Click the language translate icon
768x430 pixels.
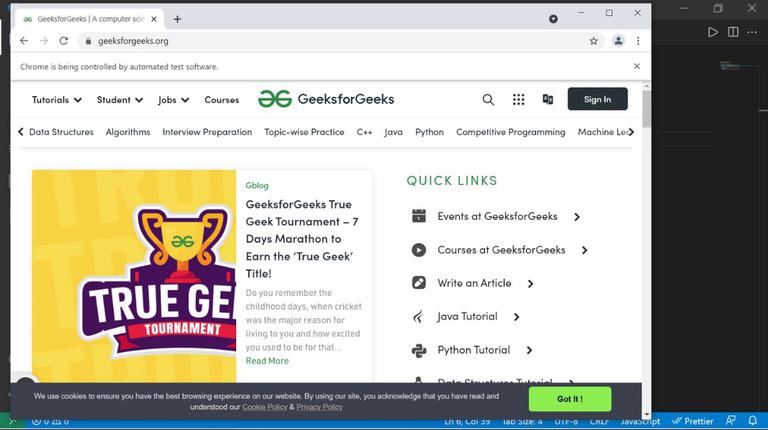pyautogui.click(x=548, y=99)
